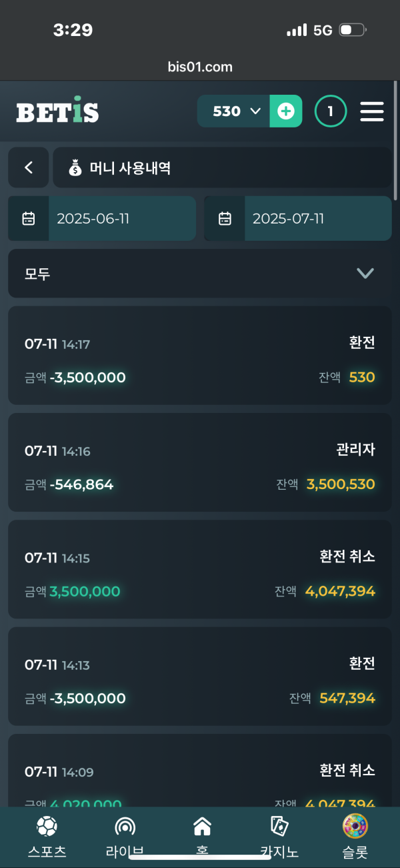Open the 14:17 환전 transaction entry
This screenshot has width=400, height=868.
[x=200, y=355]
